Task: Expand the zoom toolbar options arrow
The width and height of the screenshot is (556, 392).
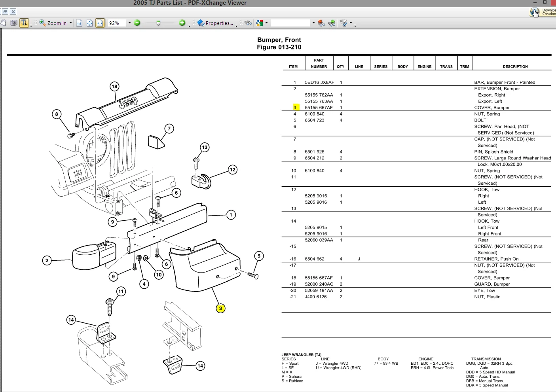Action: [x=189, y=26]
